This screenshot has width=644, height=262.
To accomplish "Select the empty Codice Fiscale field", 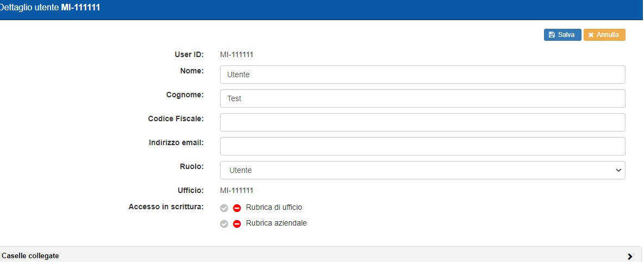I will point(422,122).
